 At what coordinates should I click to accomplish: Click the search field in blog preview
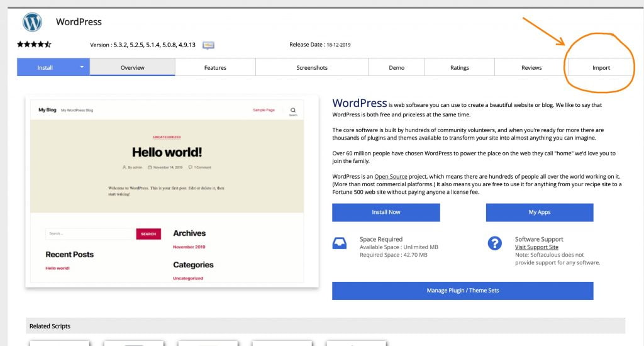tap(91, 234)
